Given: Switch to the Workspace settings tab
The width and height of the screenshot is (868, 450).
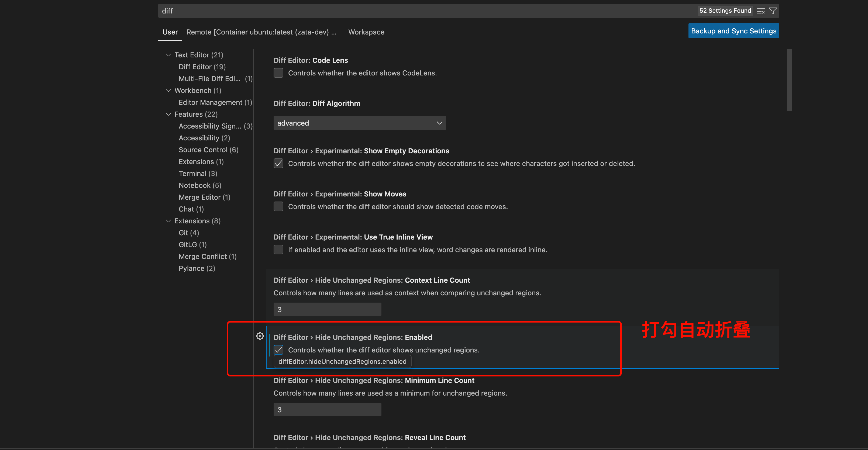Looking at the screenshot, I should [366, 32].
